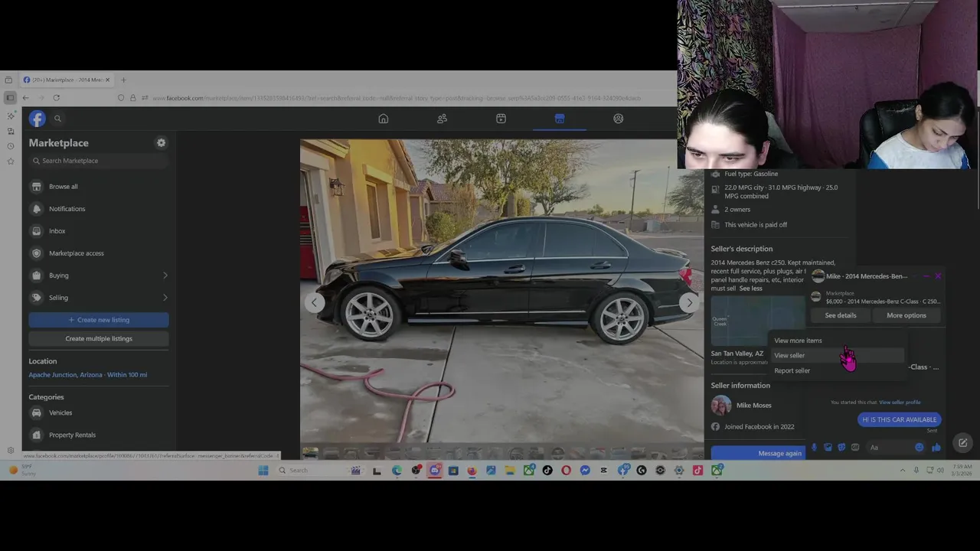The image size is (980, 551).
Task: Open Marketplace access page
Action: [99, 253]
